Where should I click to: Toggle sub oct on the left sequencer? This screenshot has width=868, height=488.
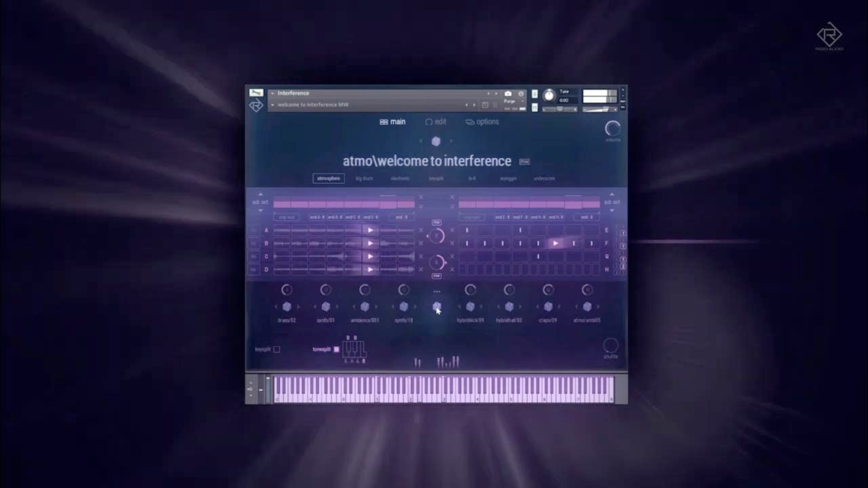[260, 202]
